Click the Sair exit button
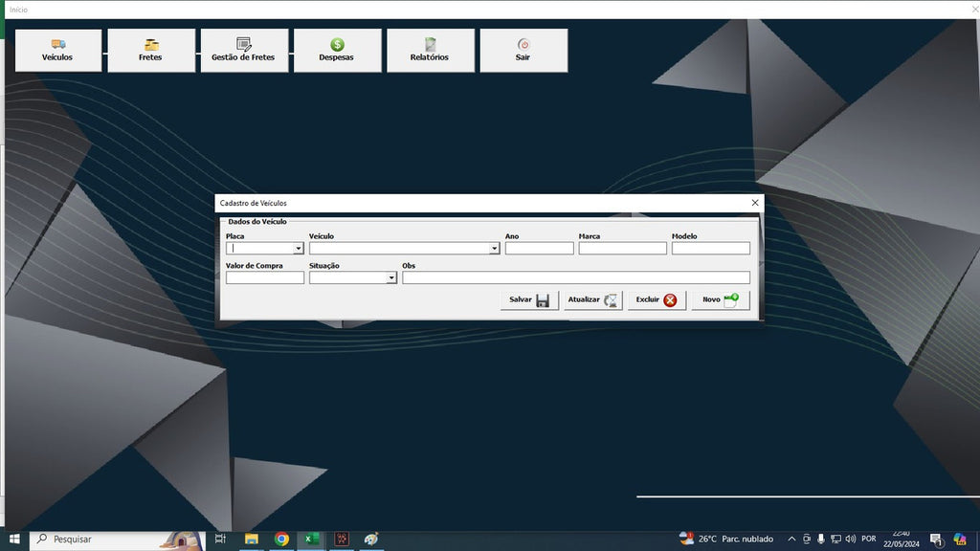This screenshot has width=980, height=551. coord(523,50)
